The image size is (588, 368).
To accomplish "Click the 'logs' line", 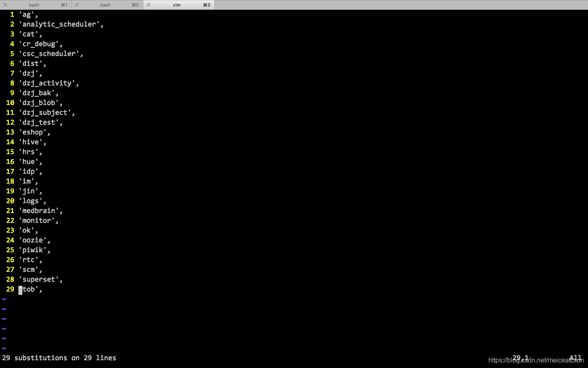I will coord(32,201).
